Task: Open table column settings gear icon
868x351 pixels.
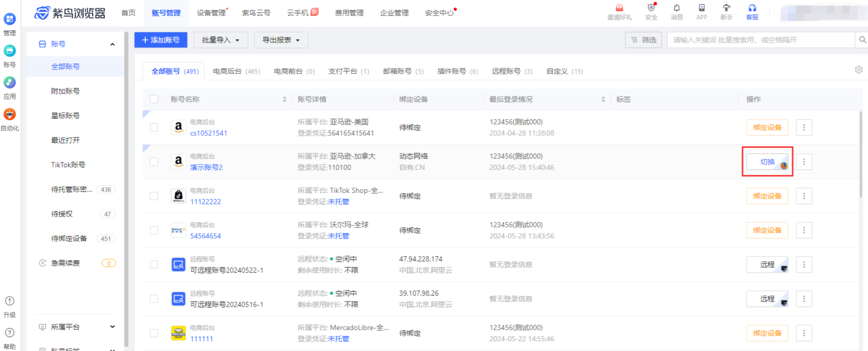Action: point(858,70)
